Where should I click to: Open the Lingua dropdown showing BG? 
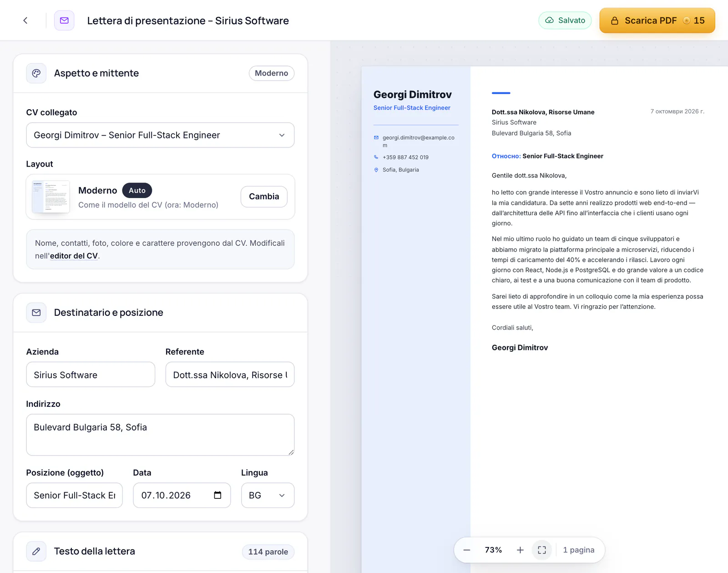tap(268, 495)
